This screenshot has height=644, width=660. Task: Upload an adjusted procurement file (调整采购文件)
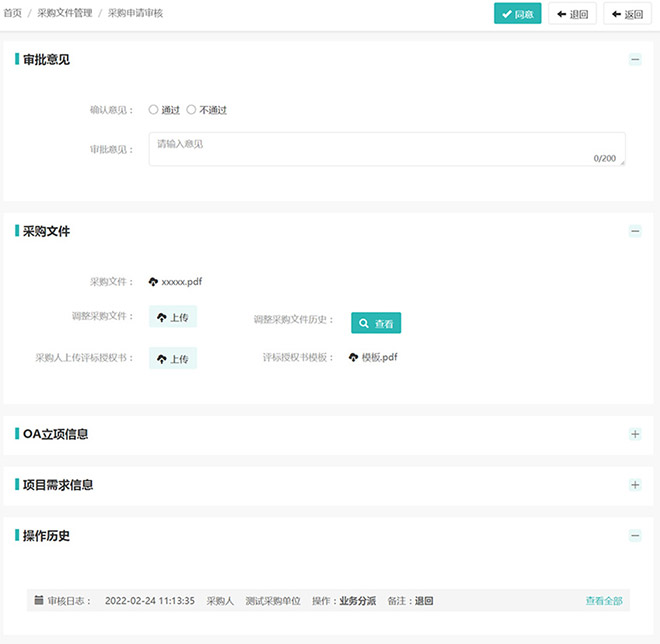point(173,317)
